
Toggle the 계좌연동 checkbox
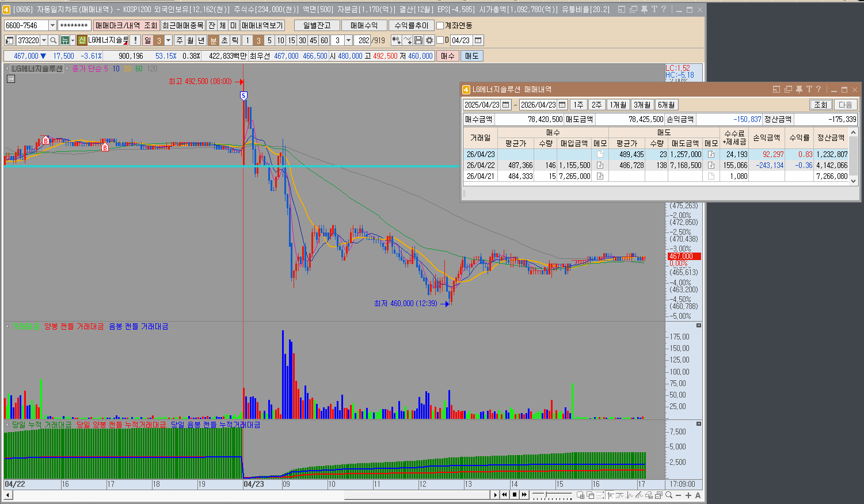(440, 25)
